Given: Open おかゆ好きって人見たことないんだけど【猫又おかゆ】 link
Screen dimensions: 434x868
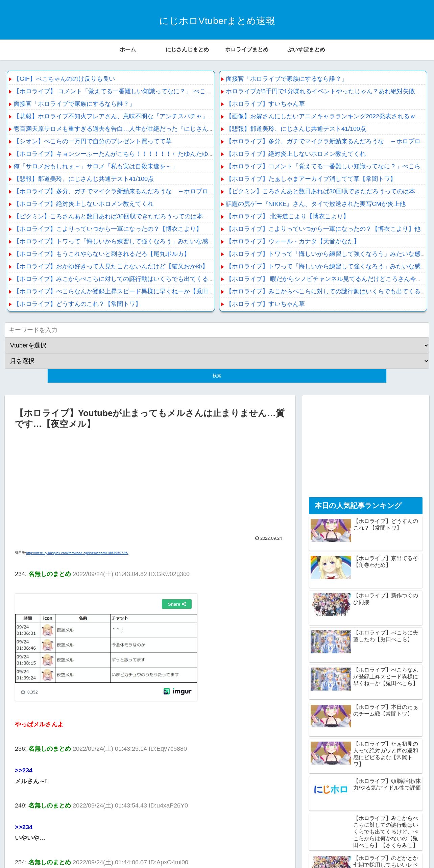Looking at the screenshot, I should click(111, 266).
